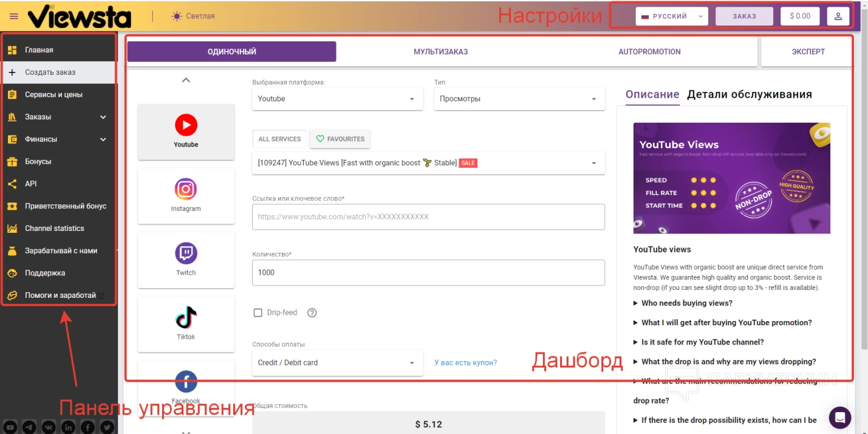Screen dimensions: 868x434
Task: Open the Credit / Debit card payment dropdown
Action: coord(337,363)
